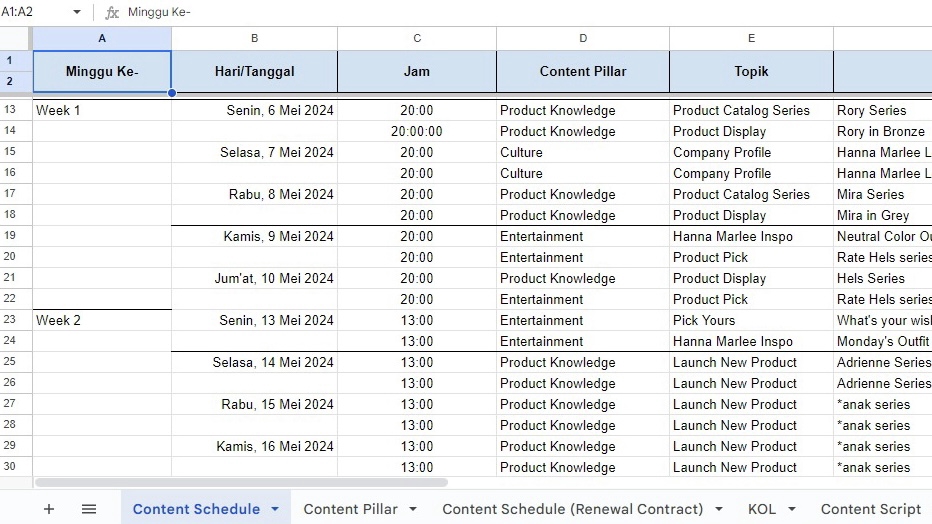Select the Week 2 cell
932x524 pixels.
pyautogui.click(x=102, y=320)
